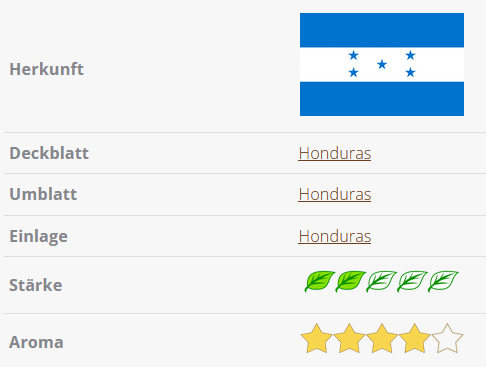The image size is (486, 367).
Task: Open the Umblatt Honduras link
Action: [335, 194]
